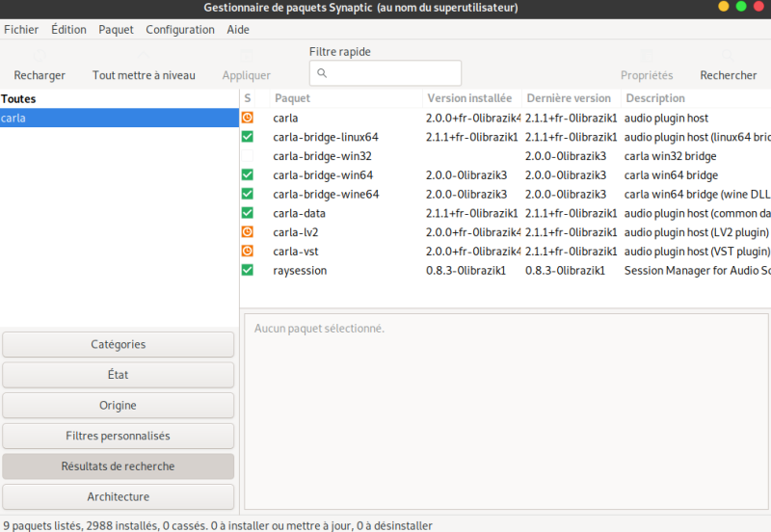
Task: Close the Synaptic window with red button
Action: click(758, 7)
